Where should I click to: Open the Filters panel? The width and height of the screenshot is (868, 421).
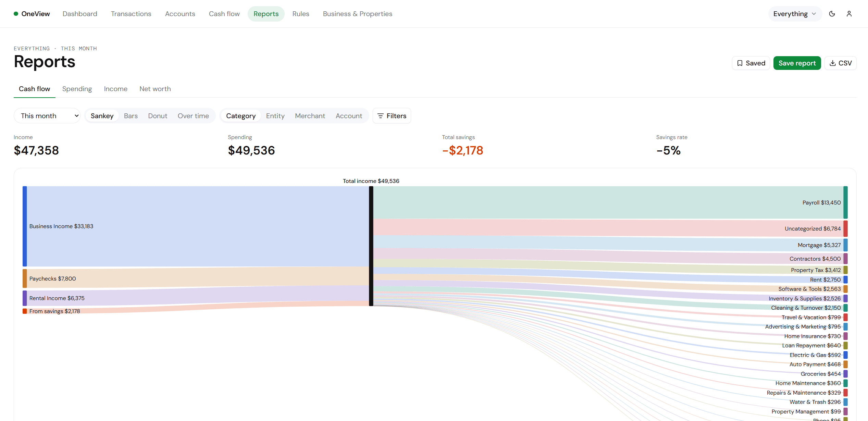(392, 116)
